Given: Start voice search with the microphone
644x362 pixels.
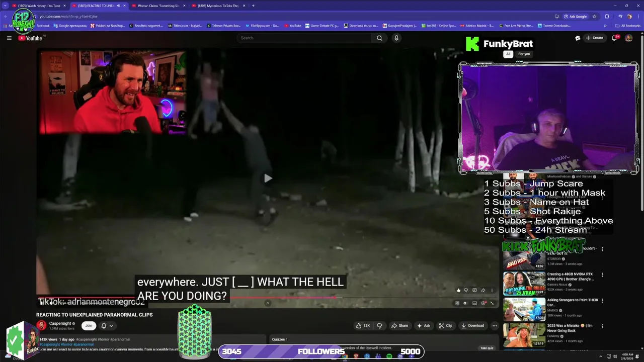Looking at the screenshot, I should (396, 38).
